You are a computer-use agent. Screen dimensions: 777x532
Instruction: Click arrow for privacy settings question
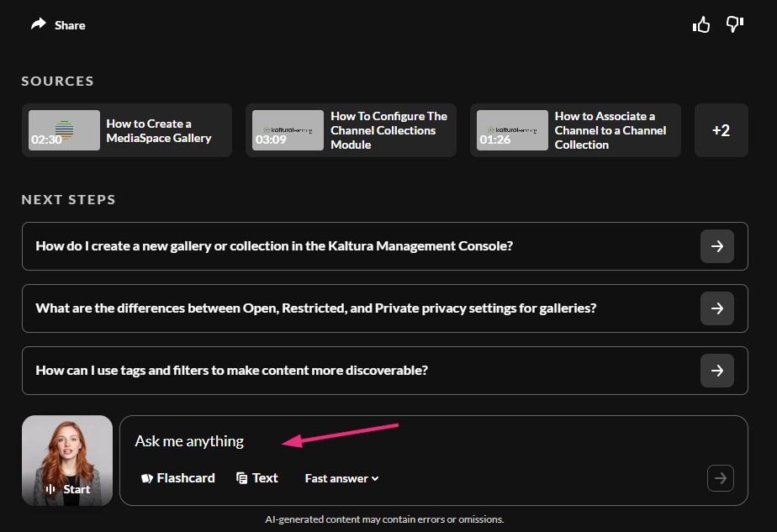point(717,308)
